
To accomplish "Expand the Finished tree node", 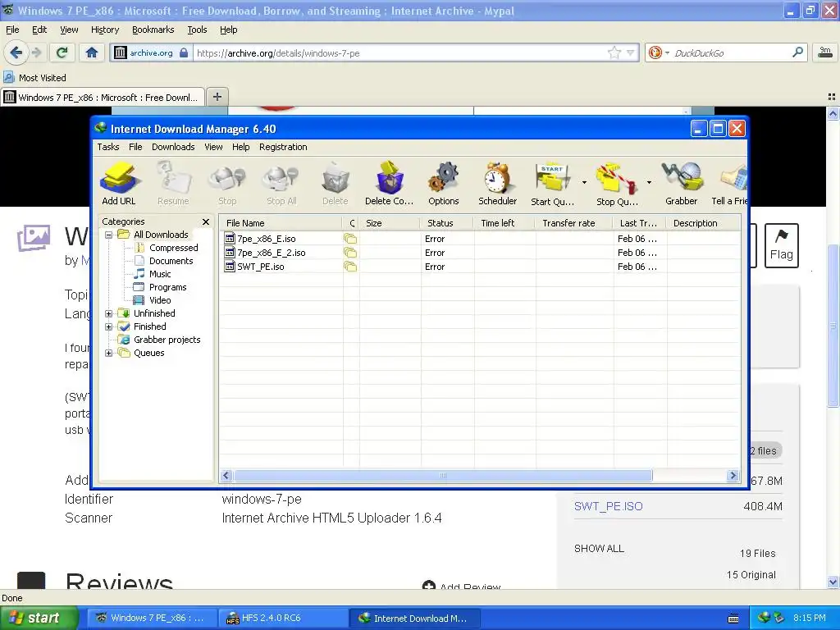I will 109,326.
